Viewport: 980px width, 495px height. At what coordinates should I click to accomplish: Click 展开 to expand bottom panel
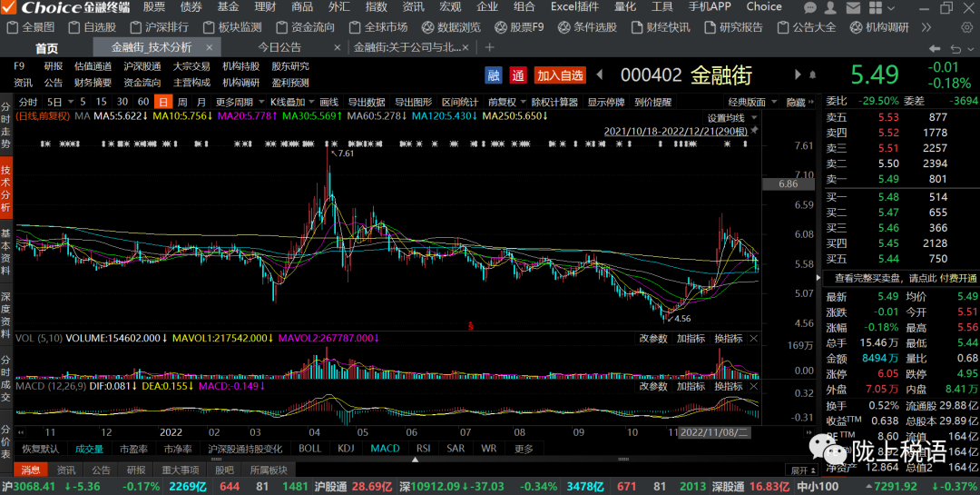click(x=804, y=470)
